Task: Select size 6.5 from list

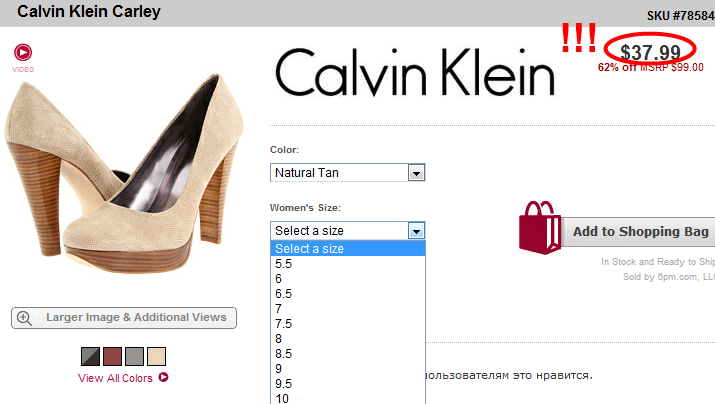Action: tap(348, 294)
